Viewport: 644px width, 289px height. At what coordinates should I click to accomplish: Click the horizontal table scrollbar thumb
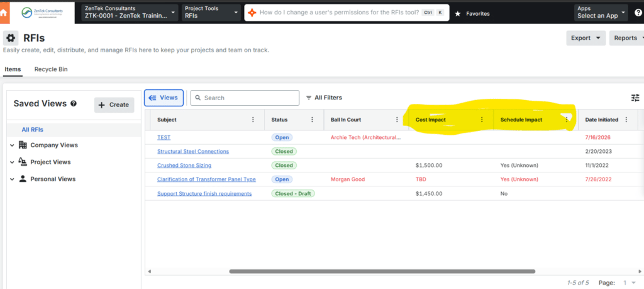coord(382,271)
